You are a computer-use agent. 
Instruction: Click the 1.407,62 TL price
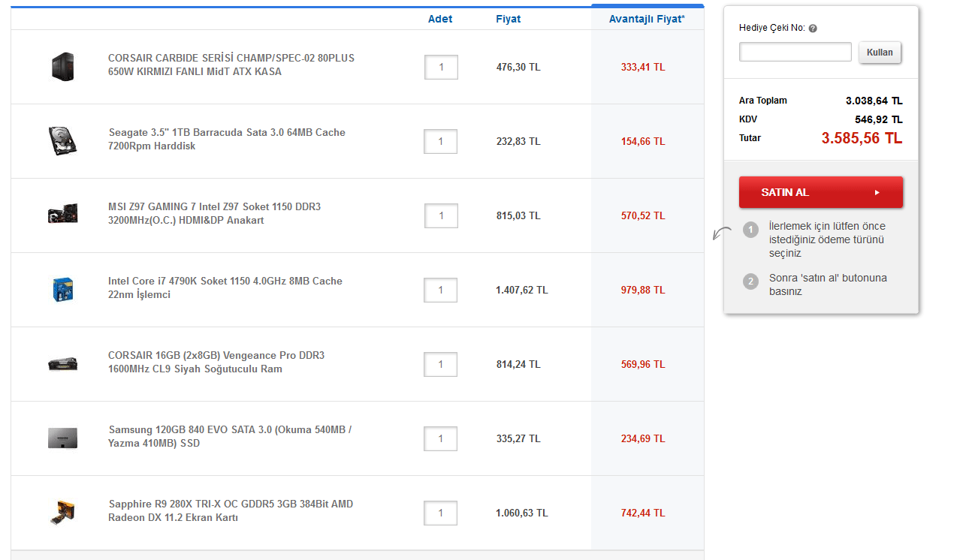(522, 290)
